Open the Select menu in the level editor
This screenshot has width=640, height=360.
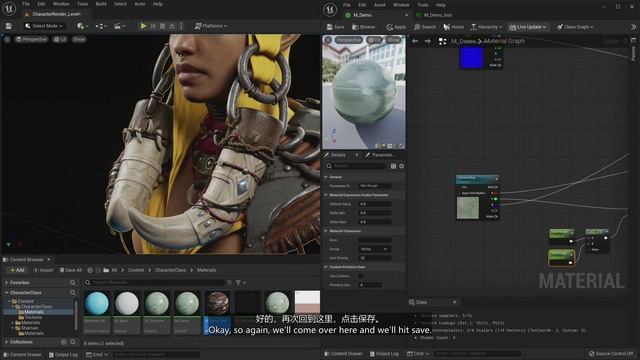click(x=120, y=4)
